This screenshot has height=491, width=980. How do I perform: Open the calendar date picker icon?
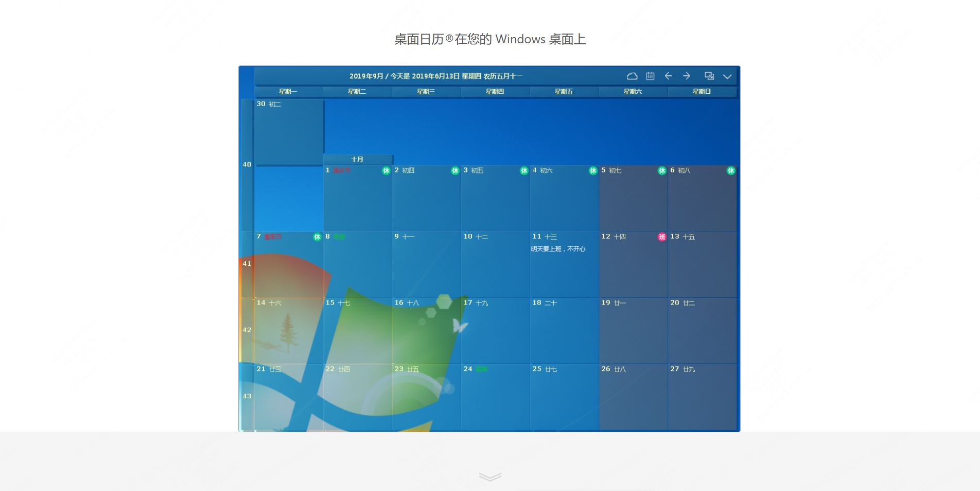pos(650,76)
